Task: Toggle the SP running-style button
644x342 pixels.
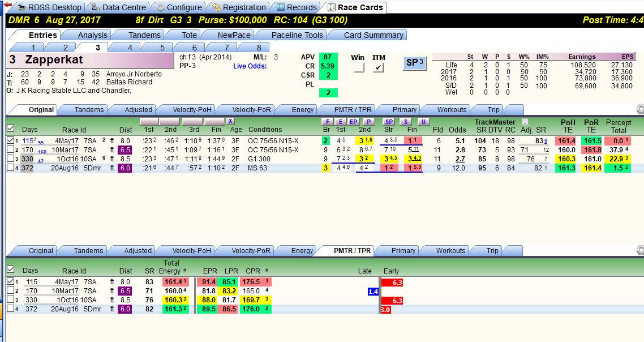Action: (x=389, y=122)
